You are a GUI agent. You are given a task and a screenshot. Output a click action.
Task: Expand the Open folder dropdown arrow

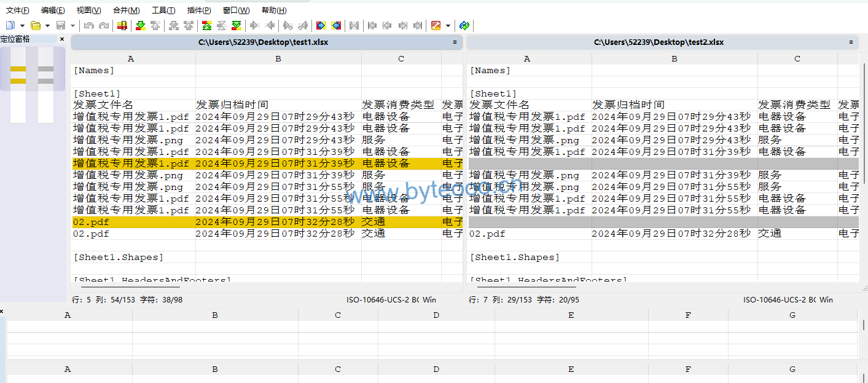pyautogui.click(x=47, y=25)
